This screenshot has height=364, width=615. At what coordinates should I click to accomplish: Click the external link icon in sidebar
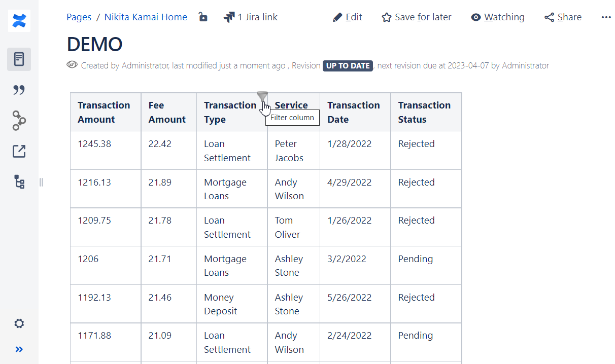point(19,151)
